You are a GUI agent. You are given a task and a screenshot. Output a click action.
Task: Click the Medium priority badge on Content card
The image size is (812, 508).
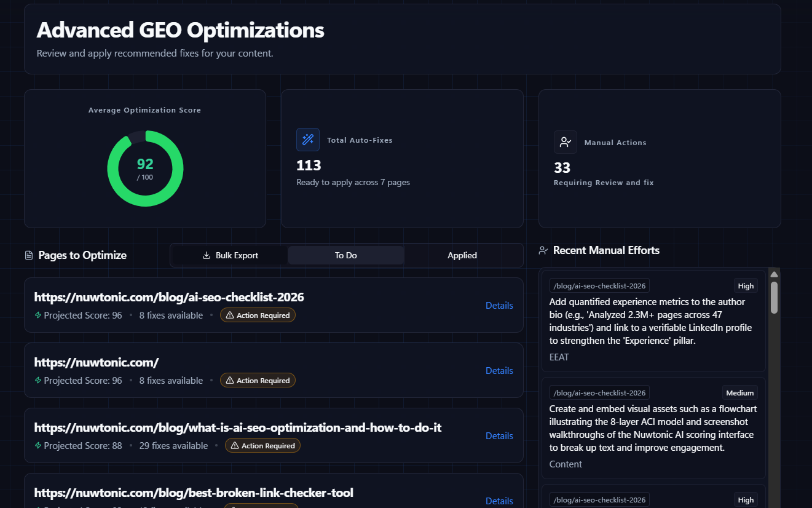coord(740,393)
